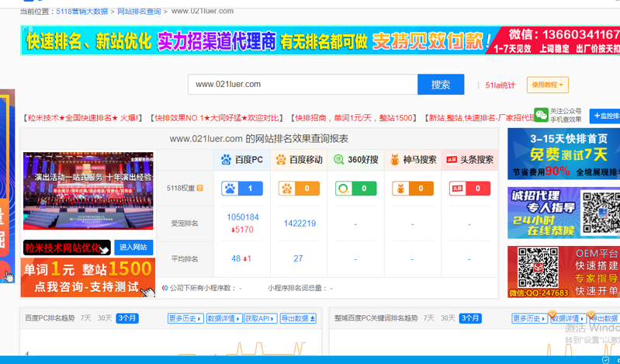Click the 百度移动 rank value 1422219
The image size is (620, 364).
click(300, 224)
